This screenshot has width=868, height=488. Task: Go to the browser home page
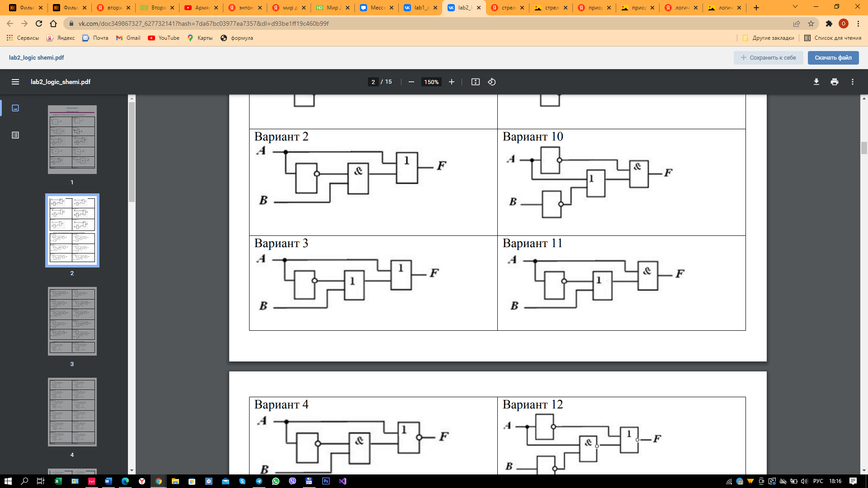53,23
